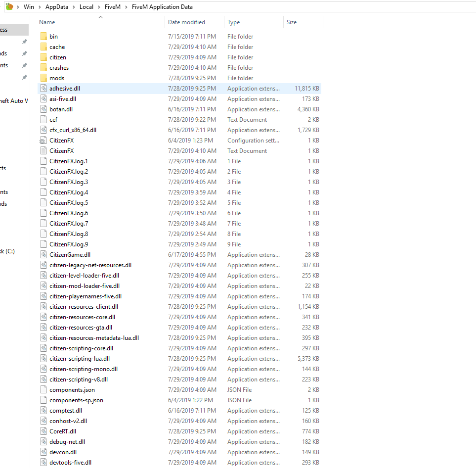The width and height of the screenshot is (476, 474).
Task: Select citizen-legacy-net-resources.dll file name
Action: pos(90,265)
